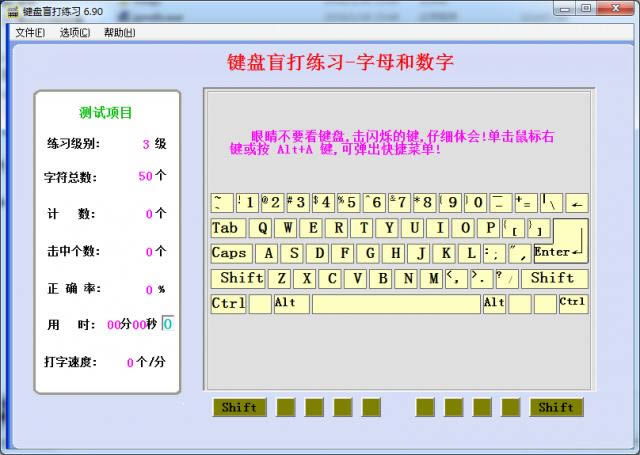Click the bottom left Shift finger indicator
Viewport: 640px width, 455px height.
(x=239, y=407)
